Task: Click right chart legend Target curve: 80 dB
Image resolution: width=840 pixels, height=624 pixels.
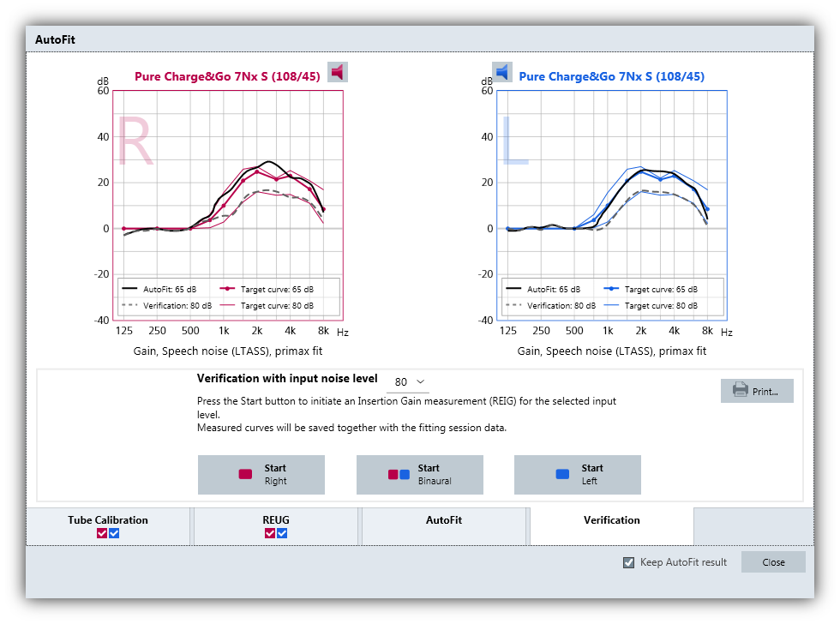Action: (267, 306)
